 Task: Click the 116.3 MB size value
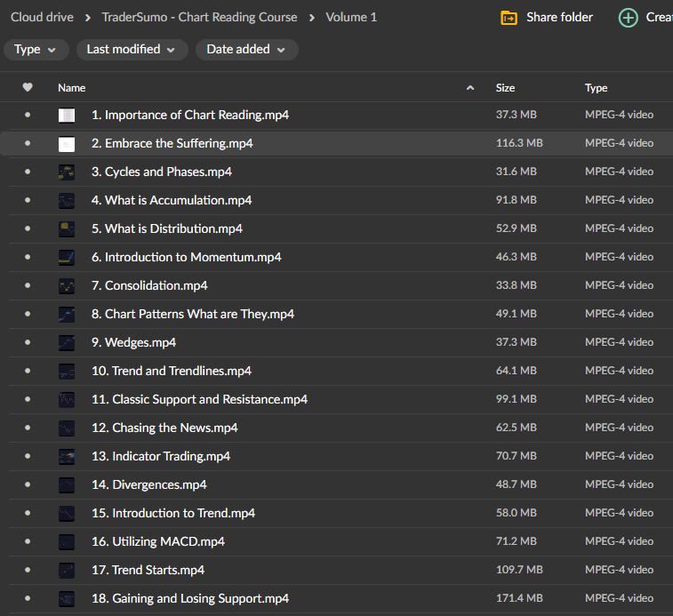pyautogui.click(x=519, y=143)
